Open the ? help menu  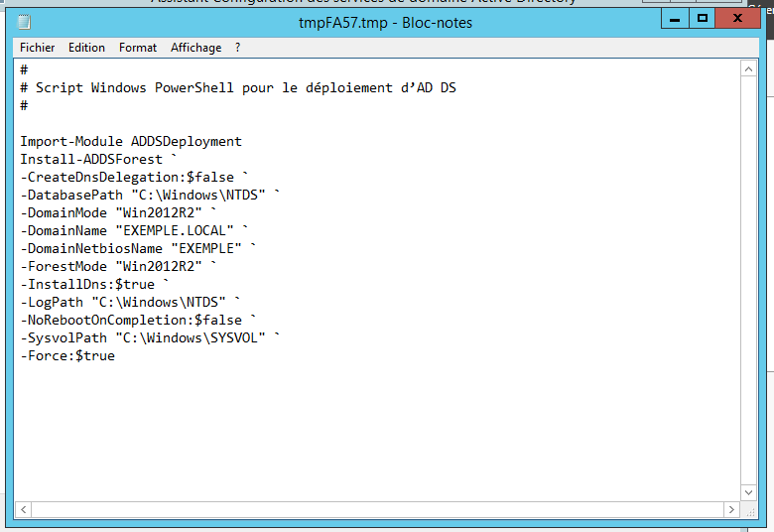237,48
